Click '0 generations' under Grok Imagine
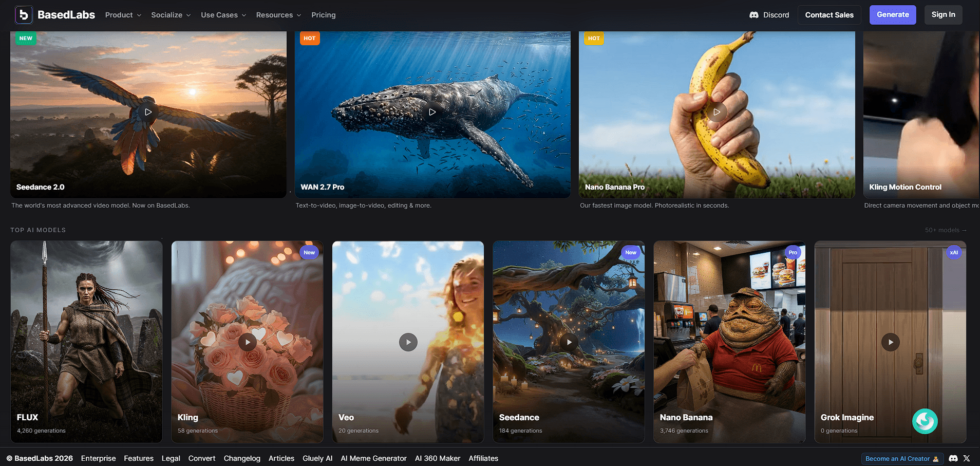This screenshot has height=466, width=980. (x=839, y=431)
